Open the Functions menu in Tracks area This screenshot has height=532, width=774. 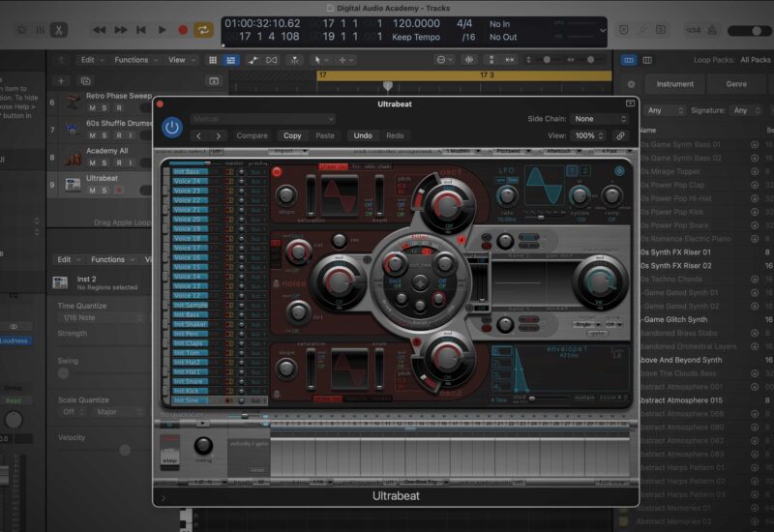pyautogui.click(x=135, y=60)
